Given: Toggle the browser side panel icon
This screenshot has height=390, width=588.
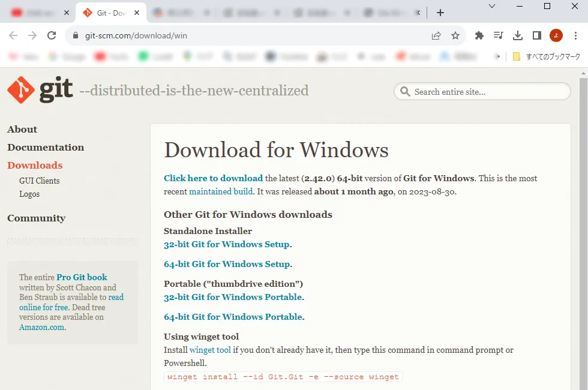Looking at the screenshot, I should tap(537, 35).
